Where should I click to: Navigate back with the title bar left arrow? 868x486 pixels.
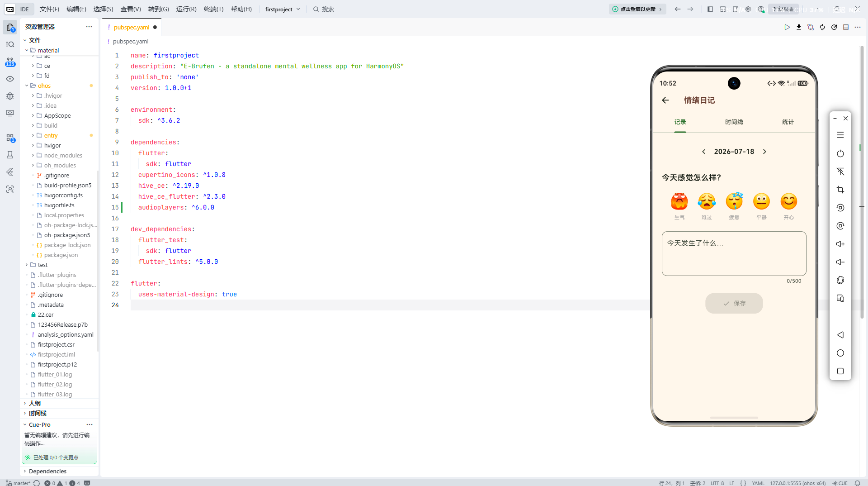tap(678, 9)
